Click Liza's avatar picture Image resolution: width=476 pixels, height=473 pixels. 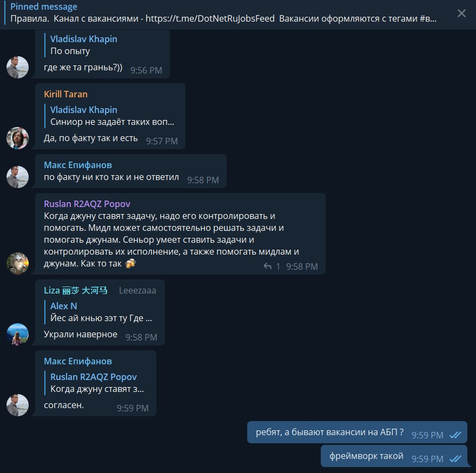[x=18, y=334]
